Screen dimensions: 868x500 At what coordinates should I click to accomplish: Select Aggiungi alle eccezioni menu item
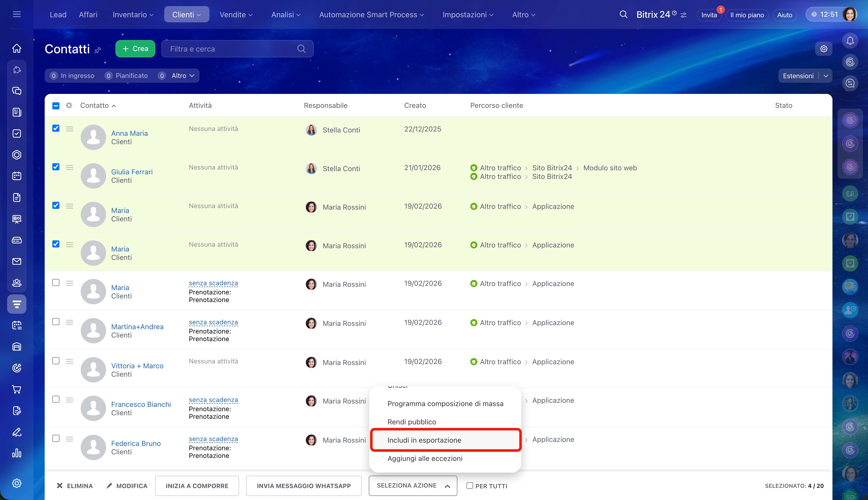pyautogui.click(x=425, y=458)
